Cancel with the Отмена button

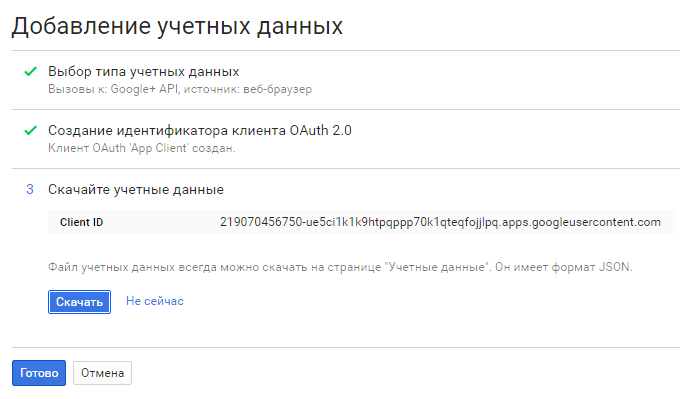tap(102, 373)
